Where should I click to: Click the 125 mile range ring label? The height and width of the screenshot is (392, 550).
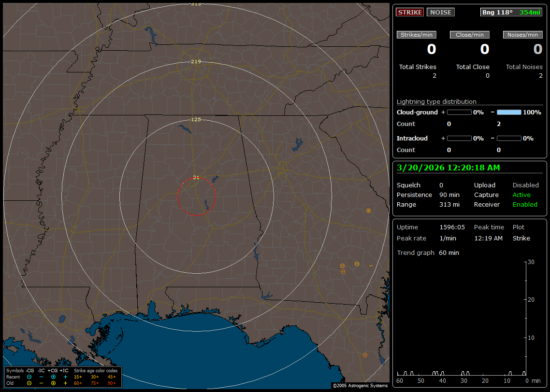coord(196,119)
